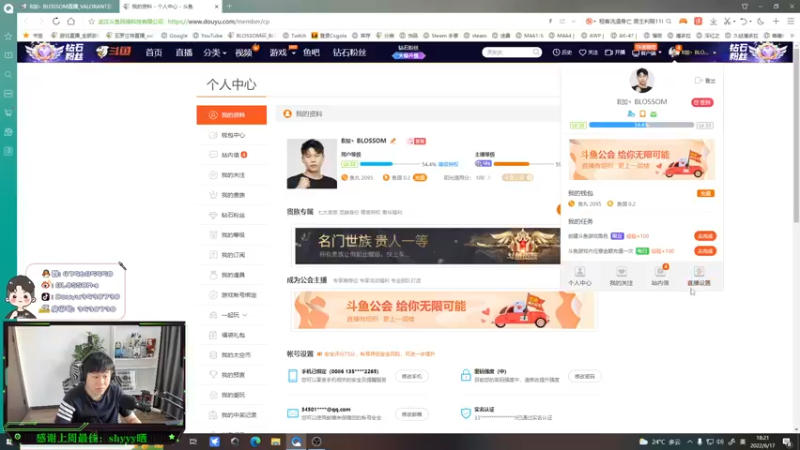Screen dimensions: 800x450
Task: Click the envelope icon beside the email
Action: (292, 413)
